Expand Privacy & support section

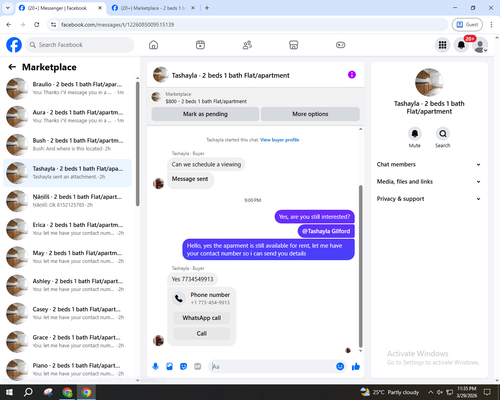click(x=429, y=199)
